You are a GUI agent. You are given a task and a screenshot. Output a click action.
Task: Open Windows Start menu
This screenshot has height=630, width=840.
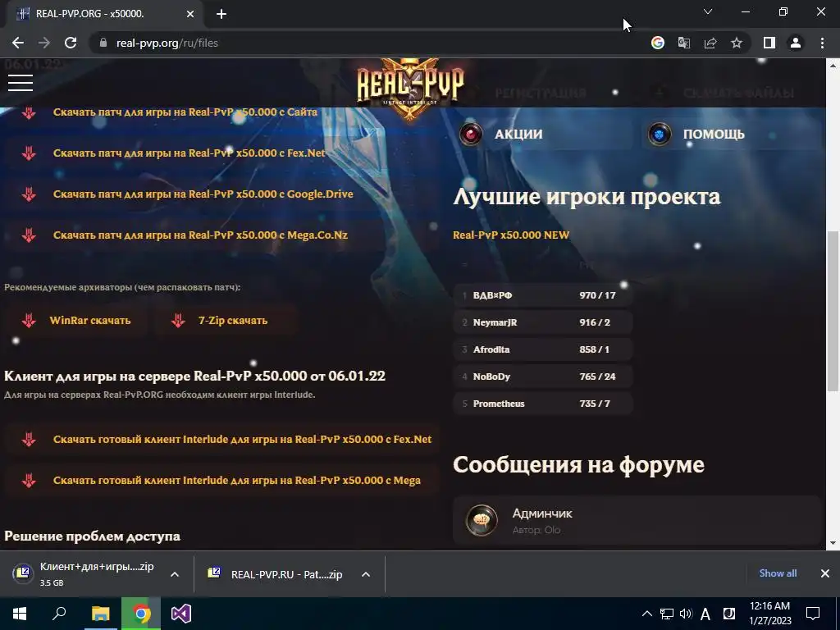20,614
